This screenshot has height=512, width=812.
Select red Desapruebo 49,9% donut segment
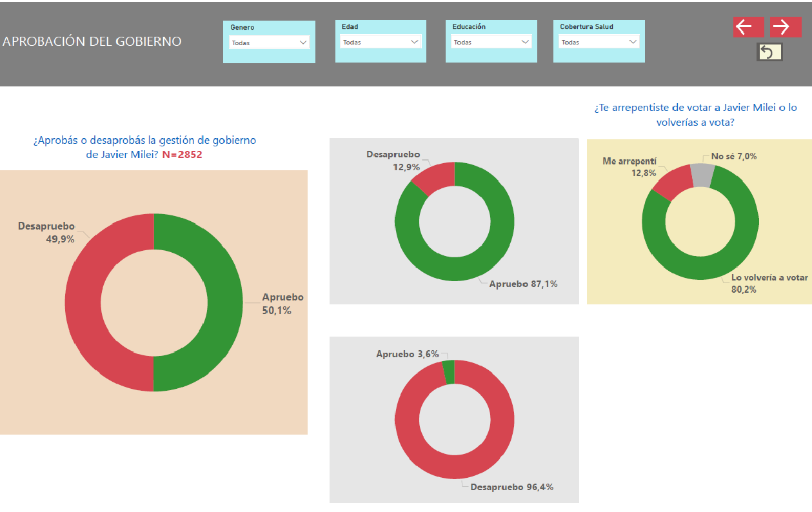point(83,303)
